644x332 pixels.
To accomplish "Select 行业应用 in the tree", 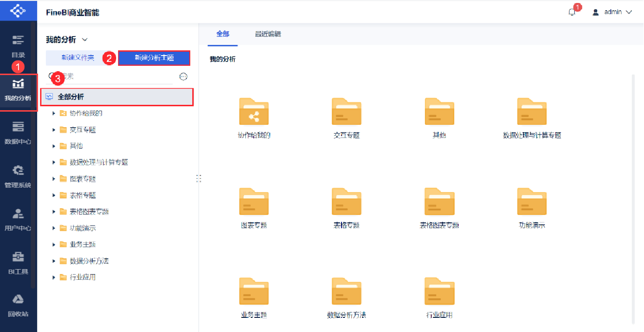I will pyautogui.click(x=83, y=277).
